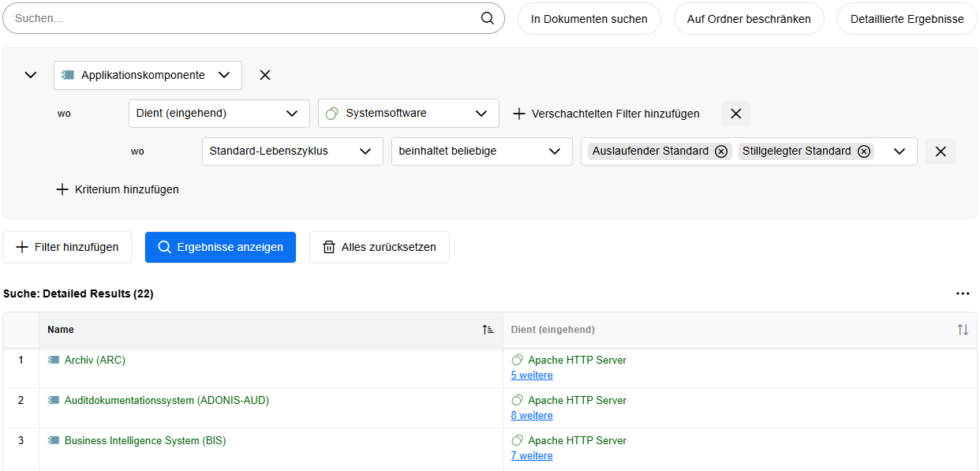Image resolution: width=980 pixels, height=471 pixels.
Task: Click the trash icon on Alles zurücksetzen
Action: [x=329, y=247]
